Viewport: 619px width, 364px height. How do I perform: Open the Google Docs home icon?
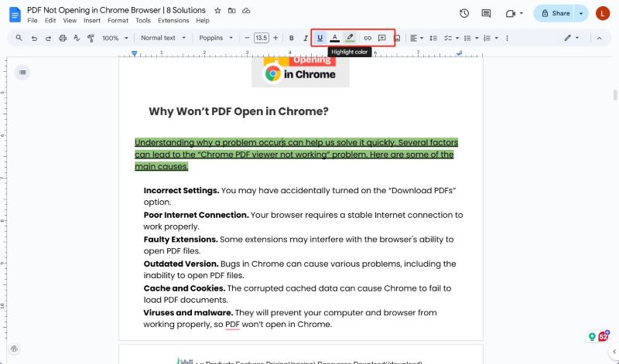(15, 15)
